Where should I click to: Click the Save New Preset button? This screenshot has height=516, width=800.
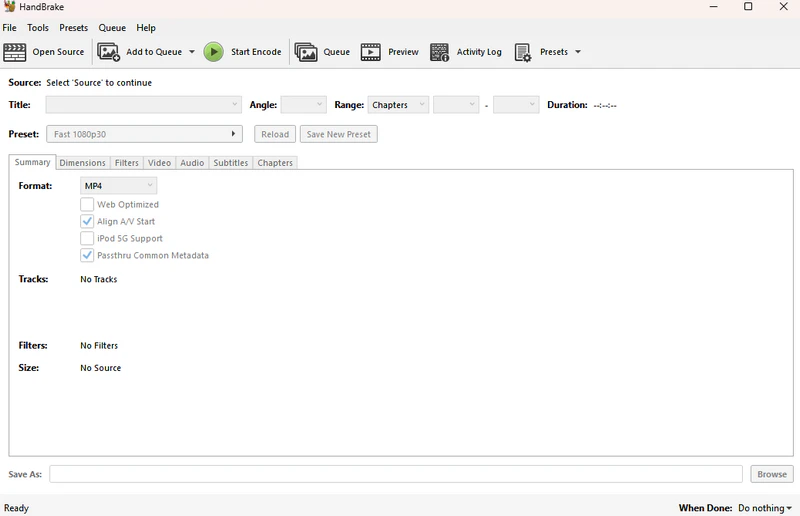click(x=339, y=134)
